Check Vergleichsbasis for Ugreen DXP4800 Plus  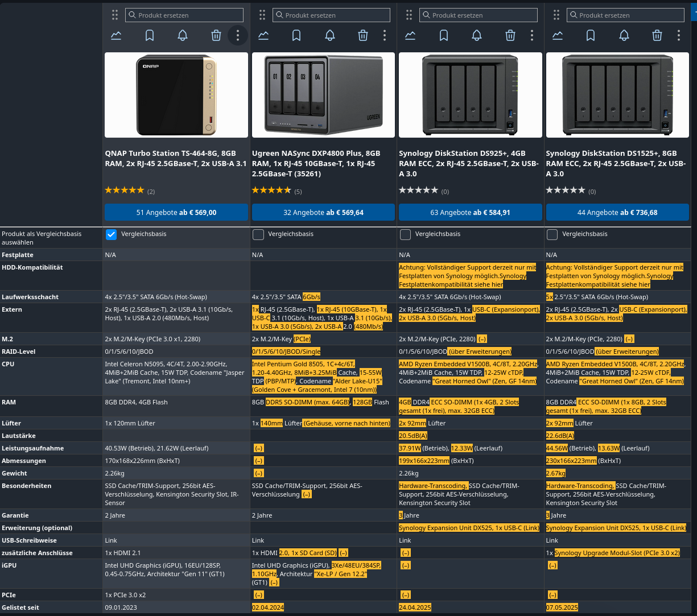pyautogui.click(x=258, y=234)
